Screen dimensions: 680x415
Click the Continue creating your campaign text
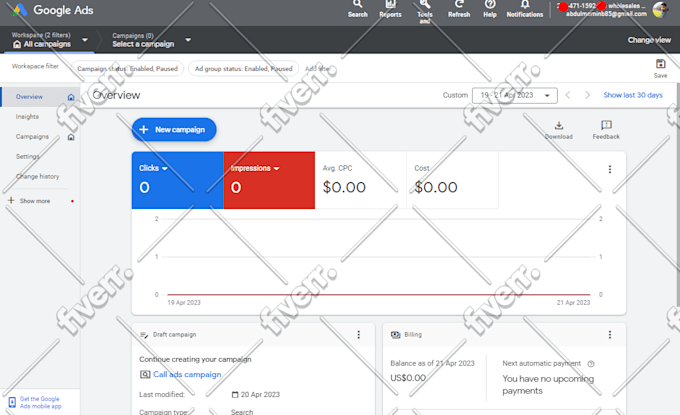195,359
